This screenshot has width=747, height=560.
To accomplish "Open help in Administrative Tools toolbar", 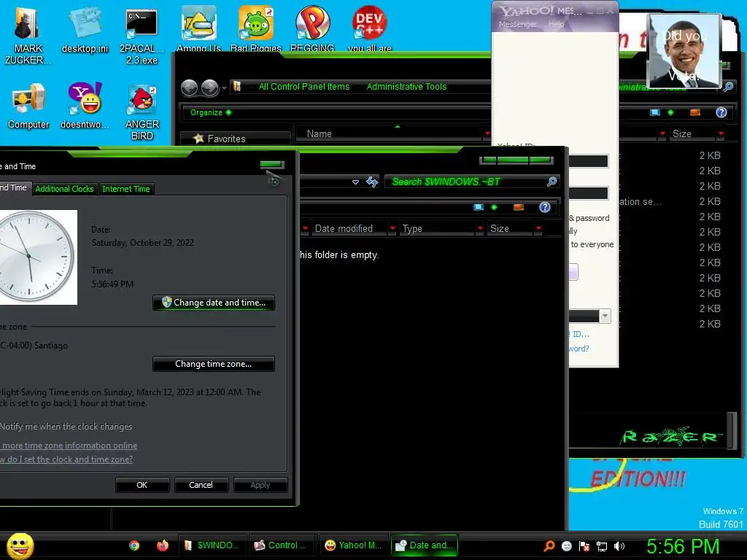I will tap(721, 112).
